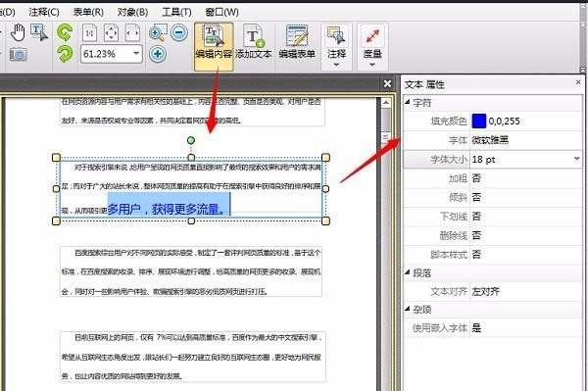Click the top-left resize handle of text box
The height and width of the screenshot is (391, 588).
(x=56, y=158)
